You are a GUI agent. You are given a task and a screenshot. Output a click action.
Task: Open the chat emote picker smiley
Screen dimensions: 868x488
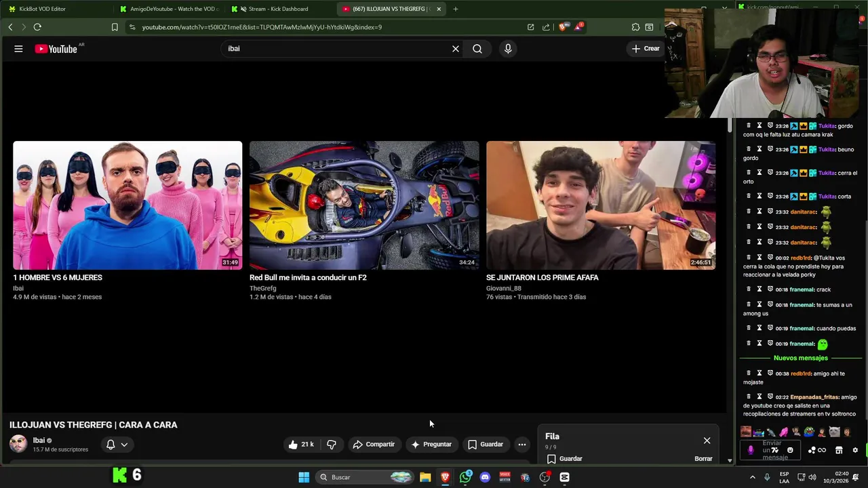(x=790, y=450)
